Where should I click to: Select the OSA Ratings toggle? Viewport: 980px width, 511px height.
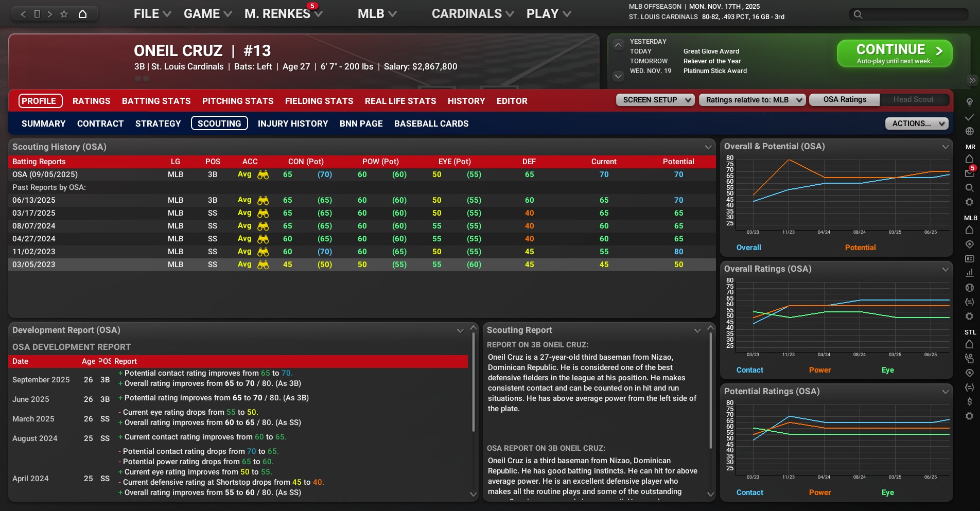coord(844,99)
